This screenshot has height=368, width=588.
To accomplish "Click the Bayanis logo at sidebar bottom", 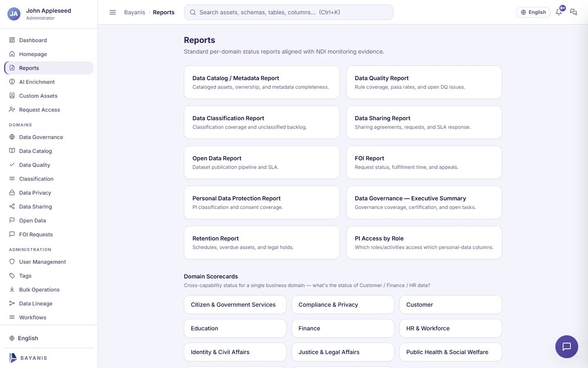I will pos(28,358).
